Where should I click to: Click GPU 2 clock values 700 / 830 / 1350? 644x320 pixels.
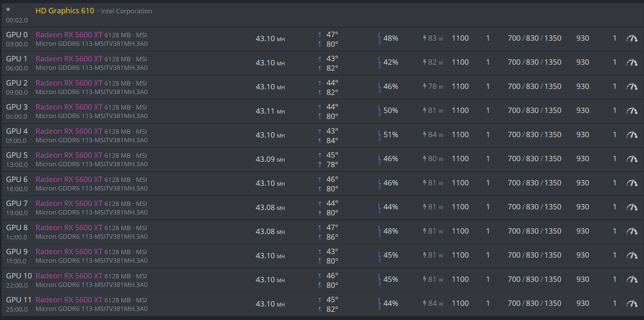coord(534,86)
